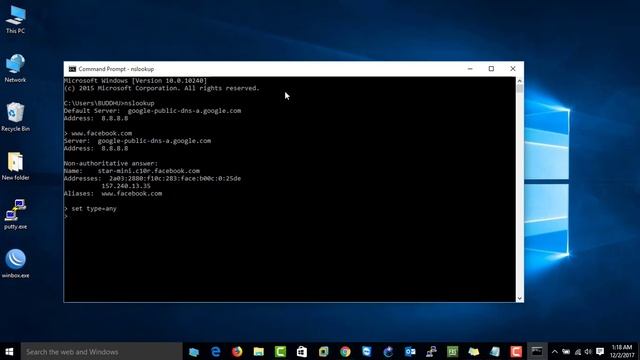Open the taskbar clock showing 1:18 AM
This screenshot has width=640, height=360.
point(622,351)
